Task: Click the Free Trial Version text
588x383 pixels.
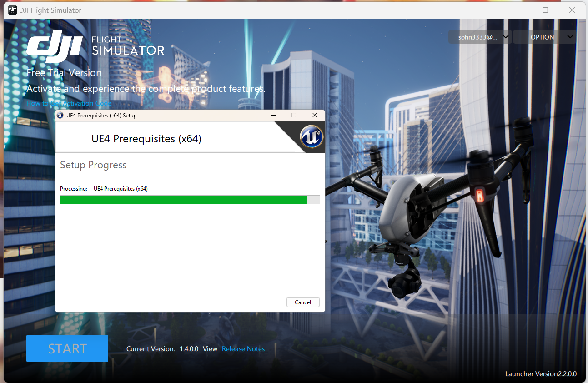Action: [64, 73]
